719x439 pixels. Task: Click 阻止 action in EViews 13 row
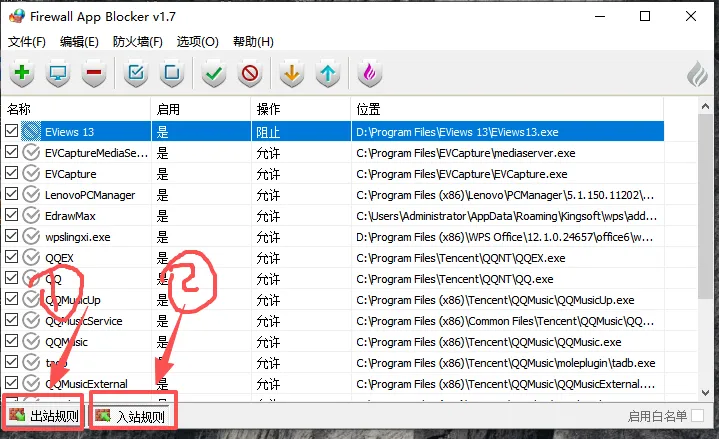pyautogui.click(x=268, y=132)
